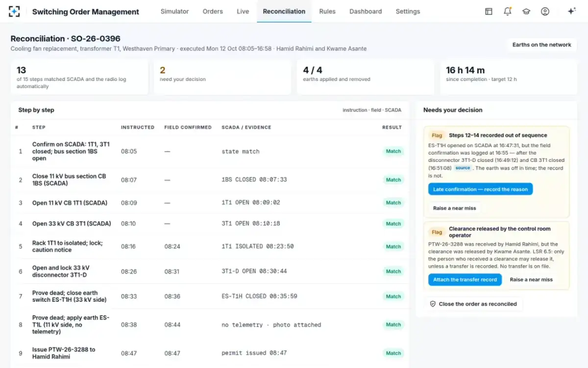Open the layout panel icon

(489, 11)
